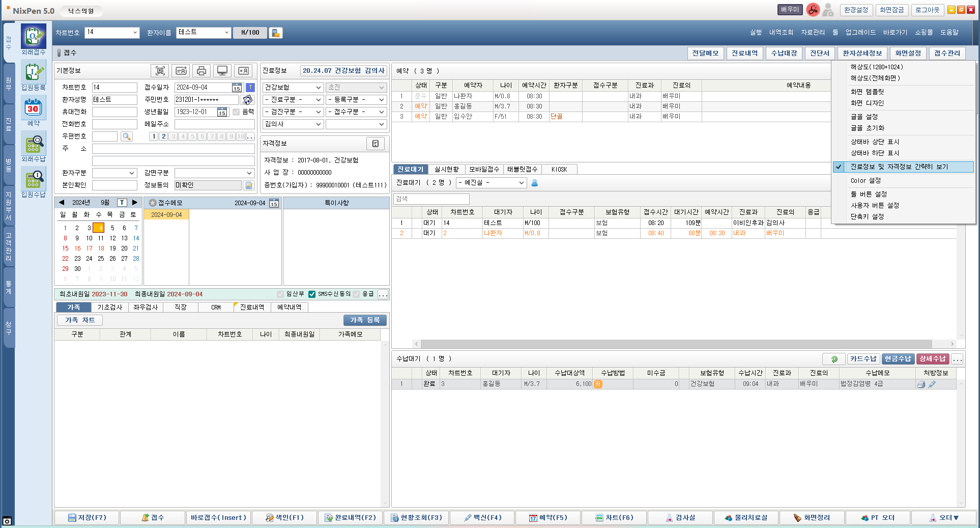
Task: Click the 우편번호 magnifier search icon
Action: [x=127, y=136]
